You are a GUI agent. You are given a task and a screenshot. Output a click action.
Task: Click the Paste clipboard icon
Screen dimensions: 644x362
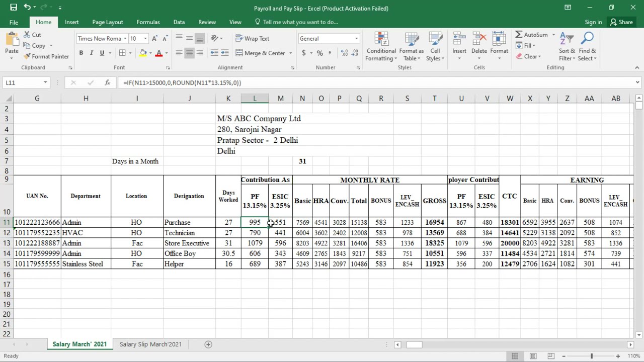coord(12,39)
